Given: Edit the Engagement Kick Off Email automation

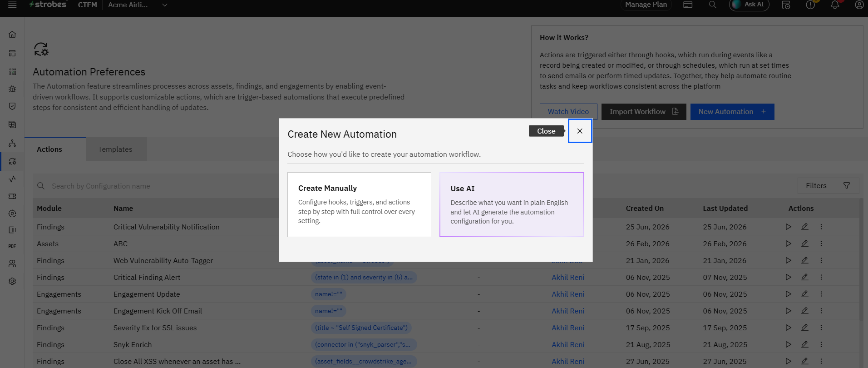Looking at the screenshot, I should [x=805, y=311].
